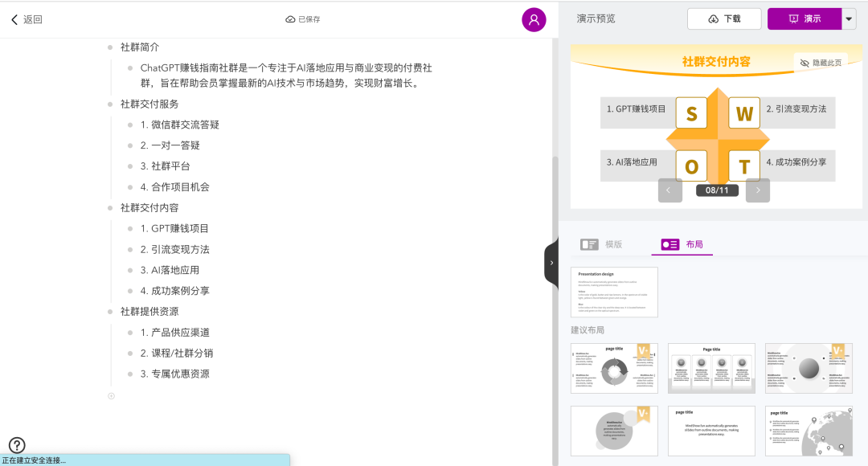Choose the circular arrows layout thumbnail
The image size is (868, 466).
(x=615, y=368)
